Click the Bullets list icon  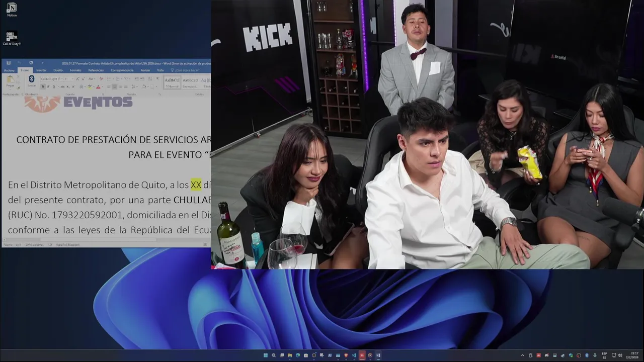coord(109,79)
